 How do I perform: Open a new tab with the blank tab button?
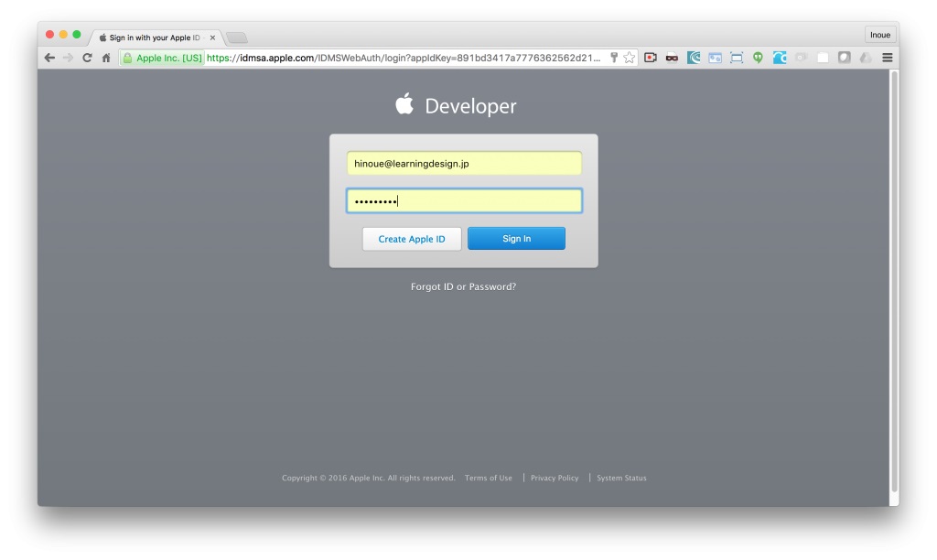point(237,38)
